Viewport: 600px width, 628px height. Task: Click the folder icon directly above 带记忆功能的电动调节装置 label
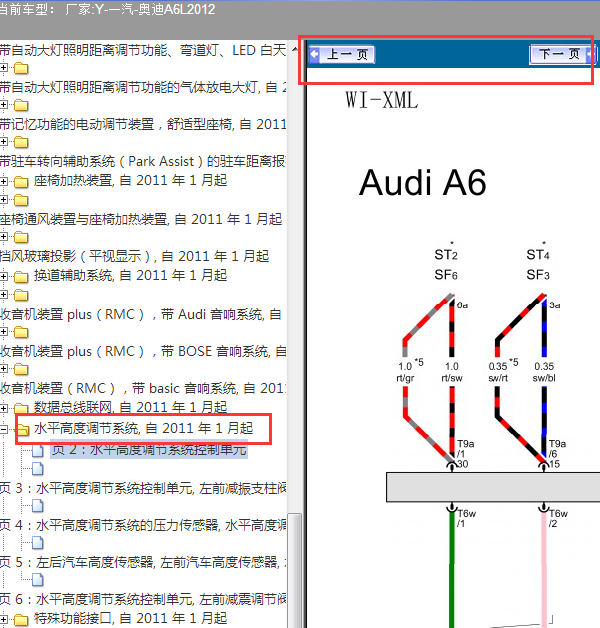pyautogui.click(x=21, y=105)
